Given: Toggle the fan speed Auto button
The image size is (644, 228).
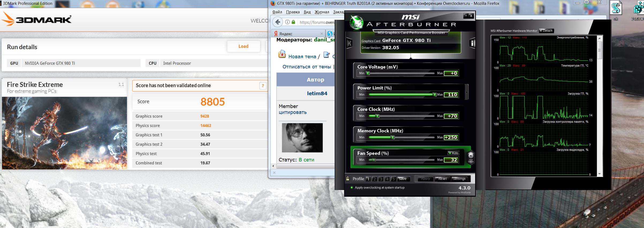Looking at the screenshot, I should [453, 153].
